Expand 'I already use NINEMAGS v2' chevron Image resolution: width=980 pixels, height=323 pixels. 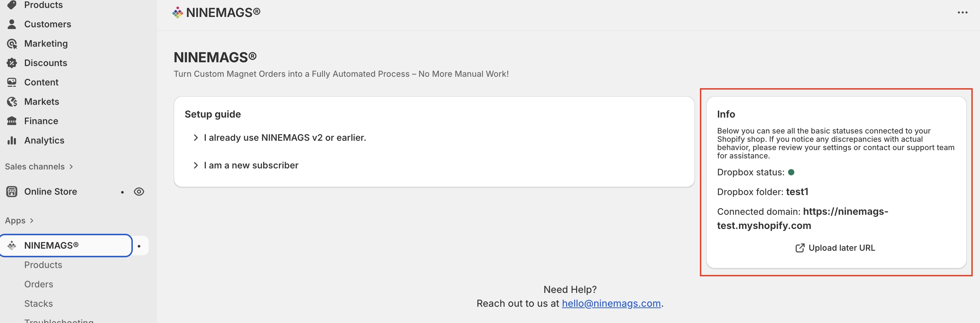[195, 138]
